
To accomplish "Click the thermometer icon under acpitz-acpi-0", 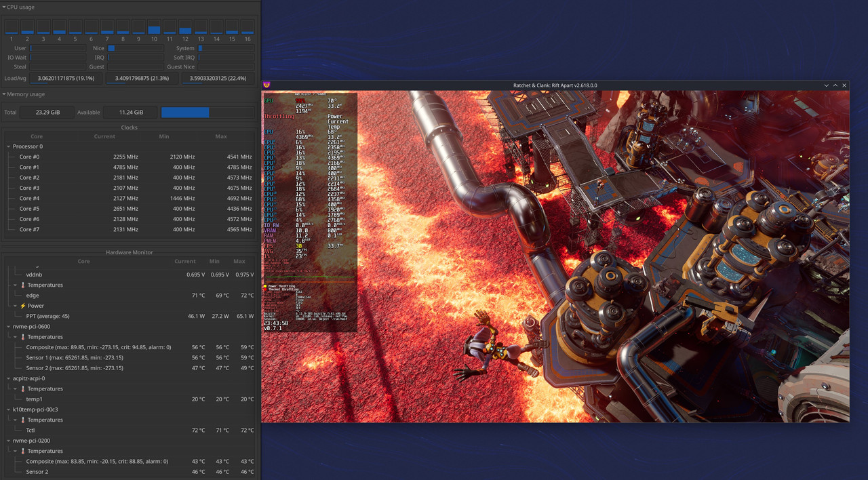I will pos(22,388).
